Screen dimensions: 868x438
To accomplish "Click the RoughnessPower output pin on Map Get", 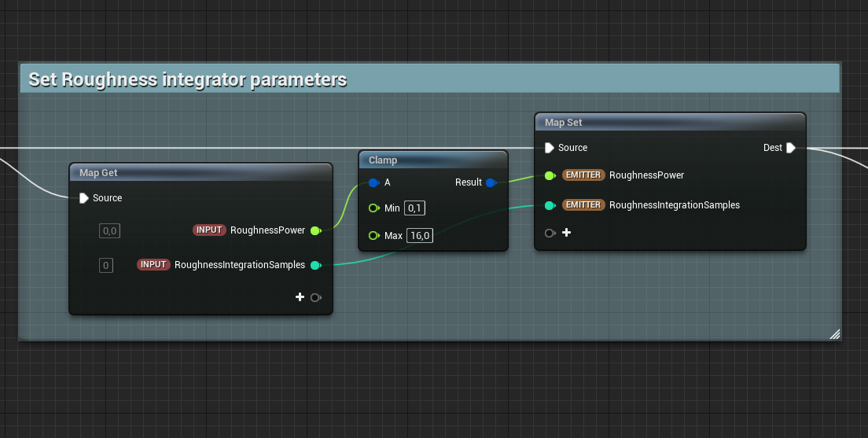I will tap(315, 230).
